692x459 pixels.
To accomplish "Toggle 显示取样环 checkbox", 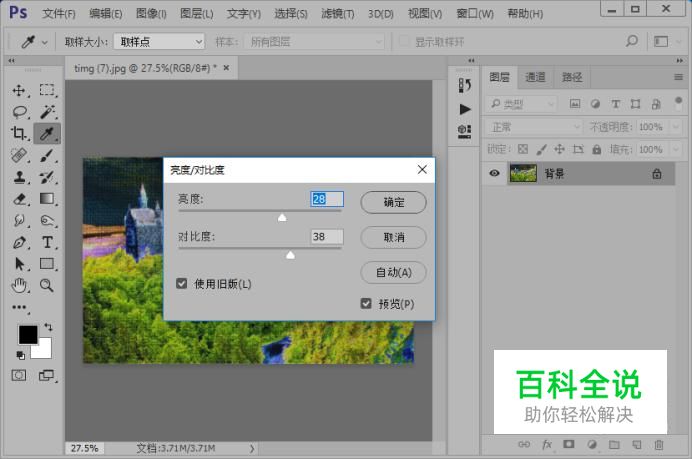I will [403, 41].
